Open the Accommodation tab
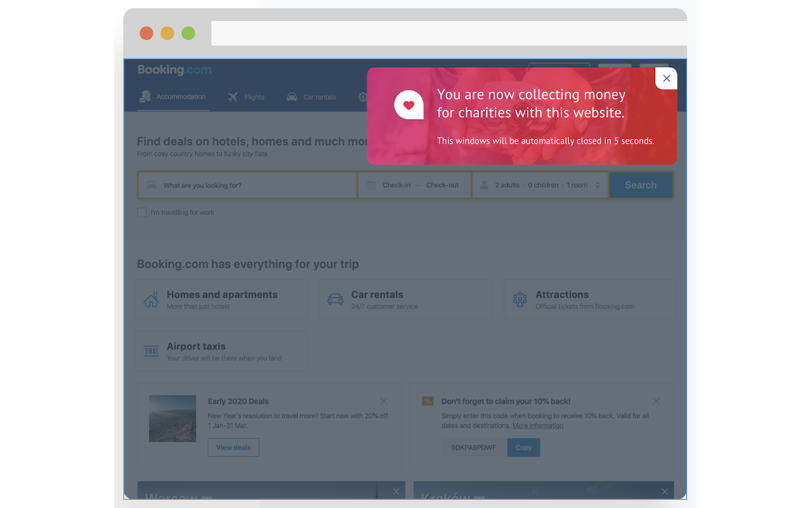812x508 pixels. [x=173, y=97]
